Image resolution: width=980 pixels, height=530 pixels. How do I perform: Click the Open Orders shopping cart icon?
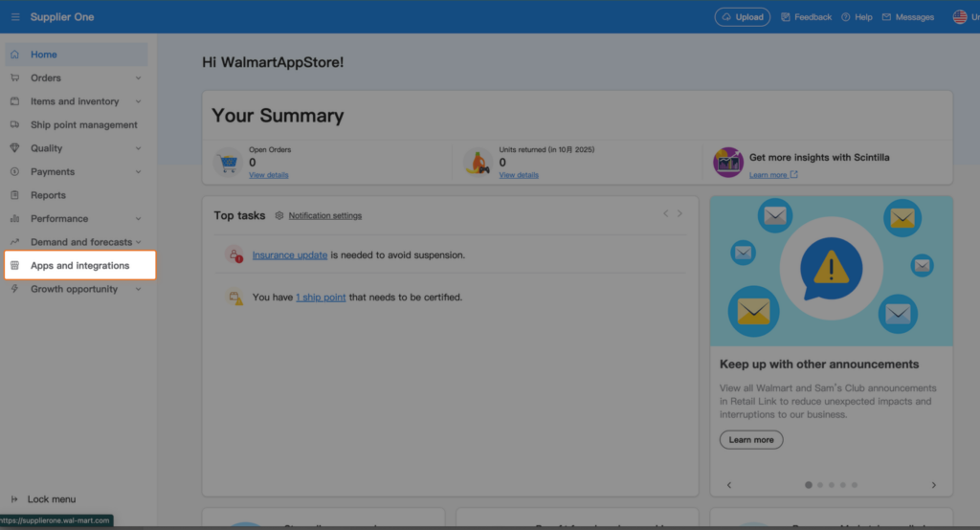(x=228, y=163)
